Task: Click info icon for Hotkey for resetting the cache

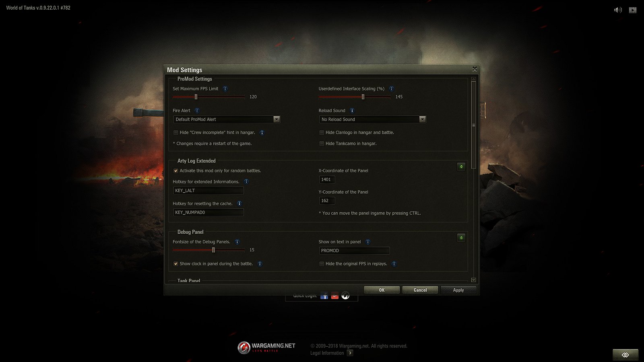Action: tap(239, 204)
